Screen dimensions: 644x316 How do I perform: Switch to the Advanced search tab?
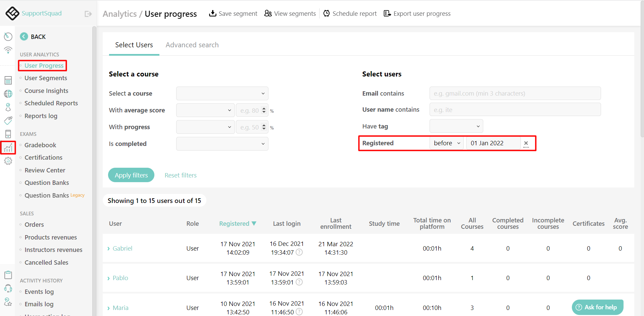click(x=192, y=45)
